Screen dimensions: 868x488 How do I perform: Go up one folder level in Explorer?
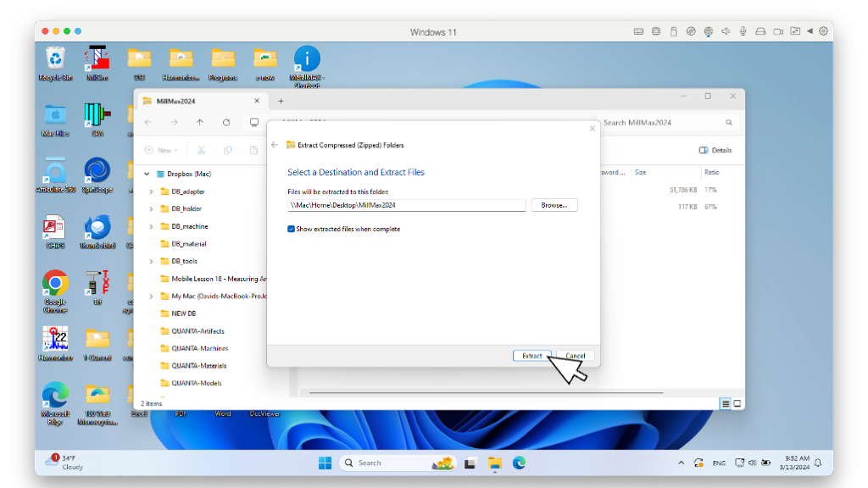[x=200, y=122]
